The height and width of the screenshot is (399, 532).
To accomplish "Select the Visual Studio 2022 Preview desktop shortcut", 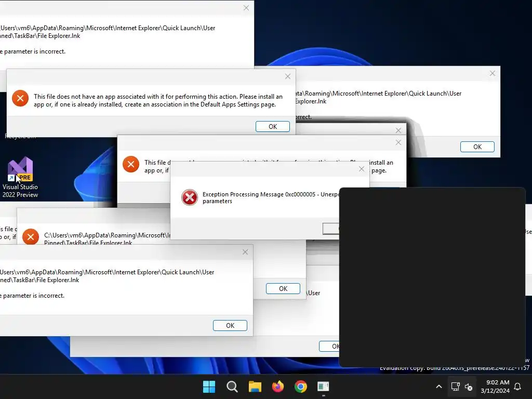I will coord(20,177).
